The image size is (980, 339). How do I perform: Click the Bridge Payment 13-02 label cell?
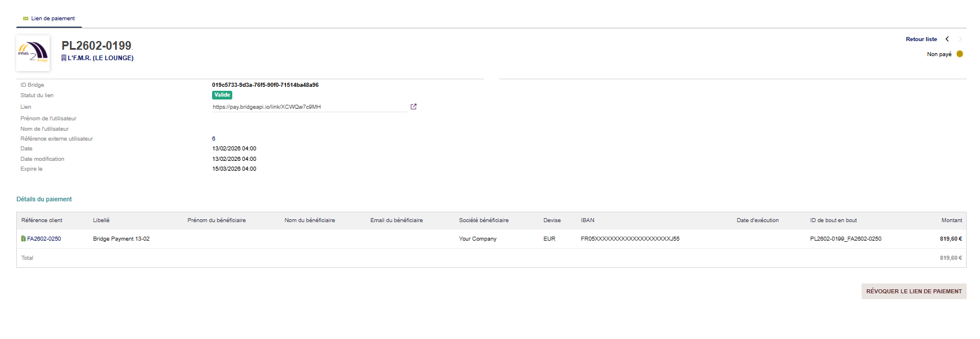(121, 238)
